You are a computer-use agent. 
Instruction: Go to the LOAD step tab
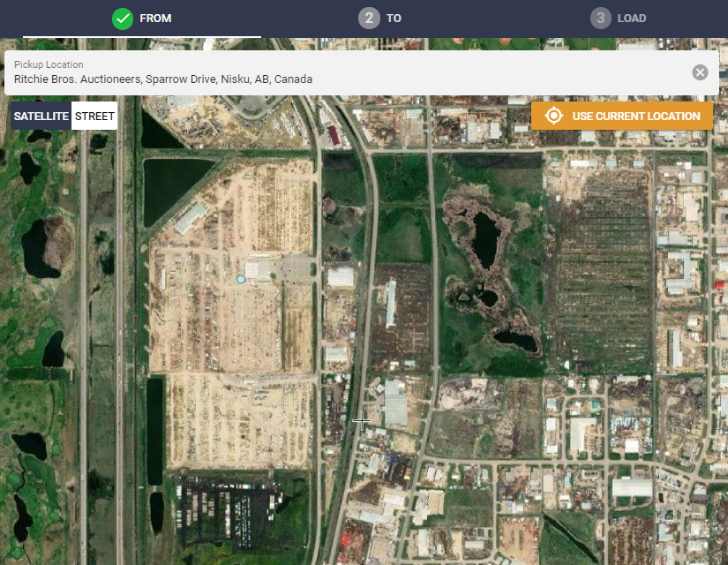click(x=618, y=19)
